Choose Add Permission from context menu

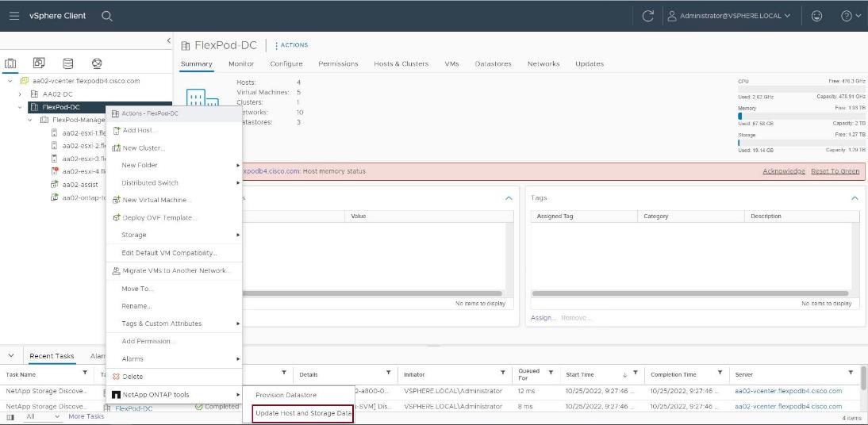click(x=174, y=342)
